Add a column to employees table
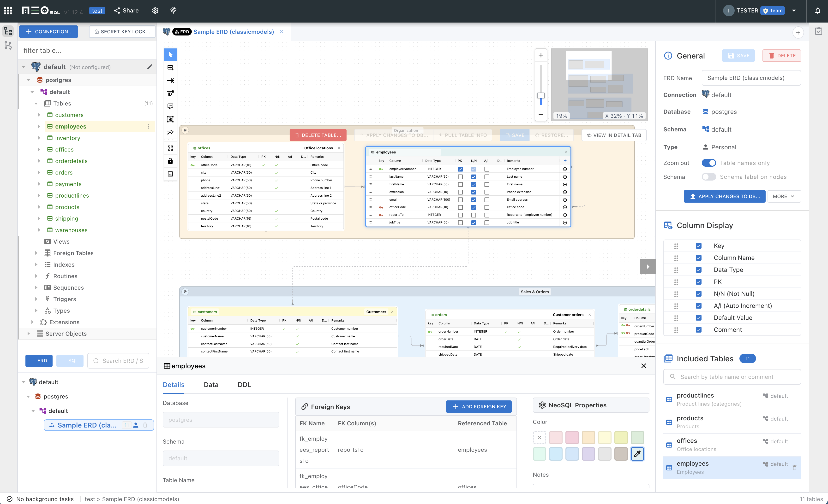 pos(565,160)
